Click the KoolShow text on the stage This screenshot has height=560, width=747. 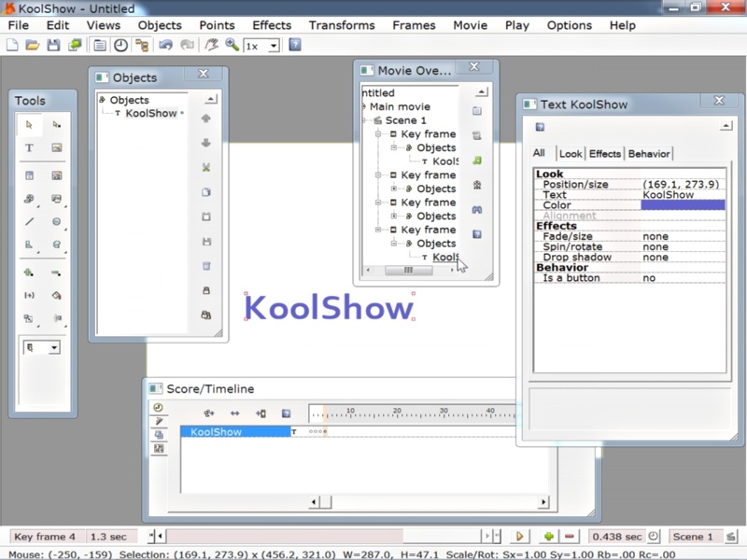point(329,308)
